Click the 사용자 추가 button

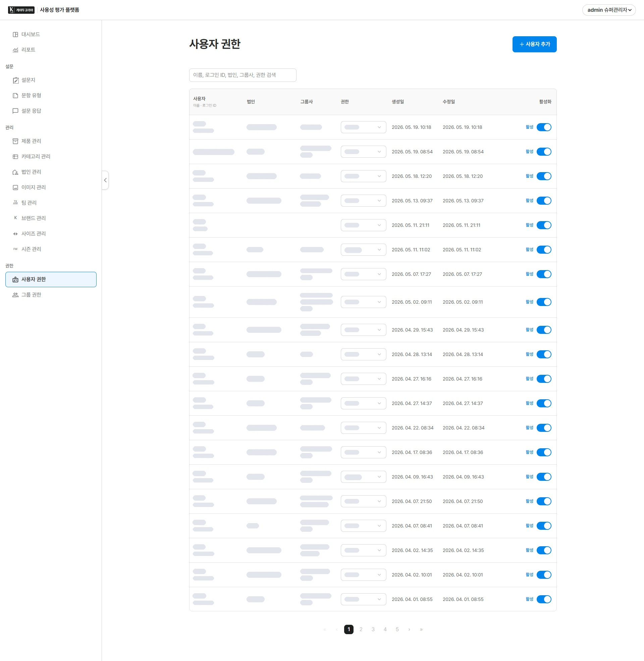click(x=534, y=44)
